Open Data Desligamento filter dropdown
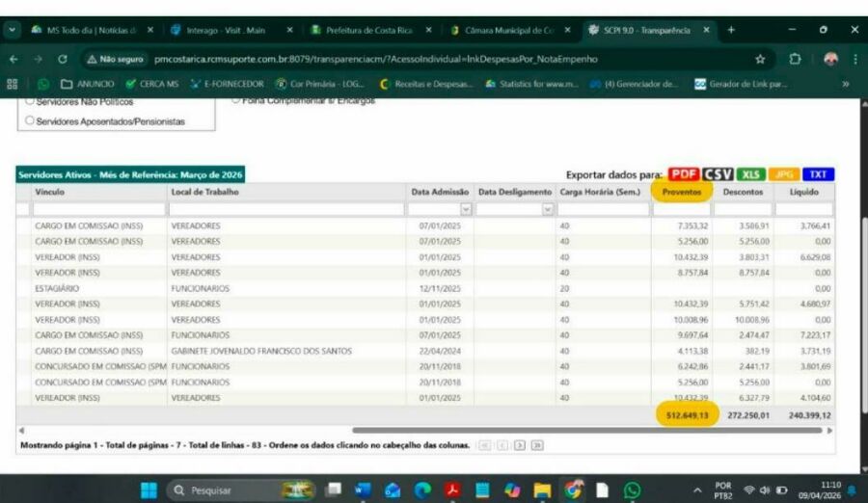 click(x=547, y=209)
